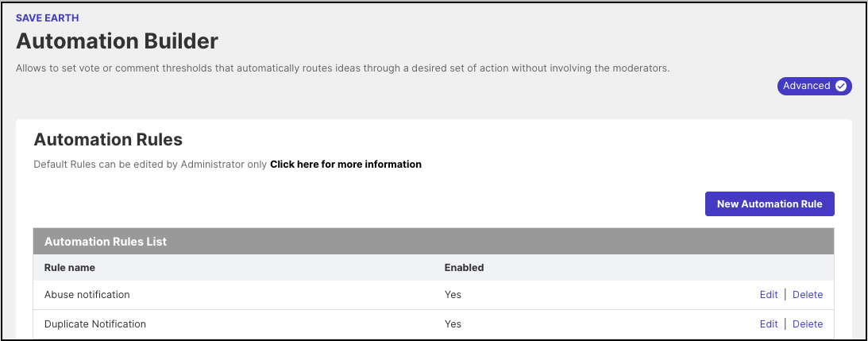This screenshot has width=868, height=341.
Task: Click the Enabled column header
Action: pyautogui.click(x=464, y=267)
